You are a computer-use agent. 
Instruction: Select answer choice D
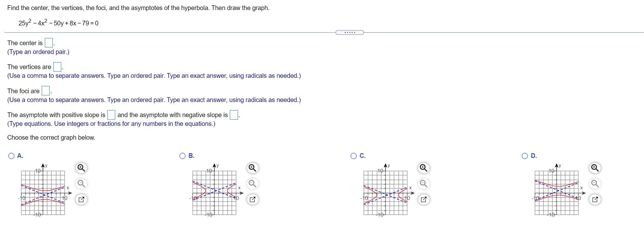524,155
